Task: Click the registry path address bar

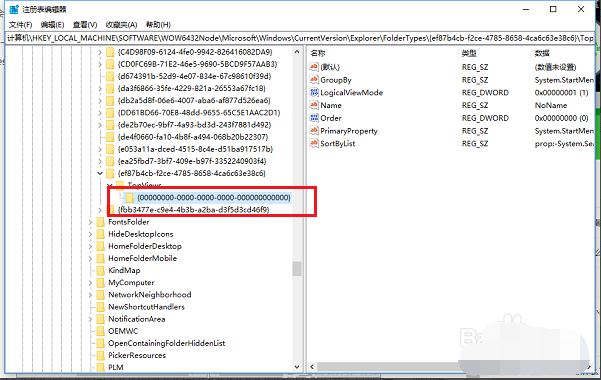Action: tap(300, 38)
